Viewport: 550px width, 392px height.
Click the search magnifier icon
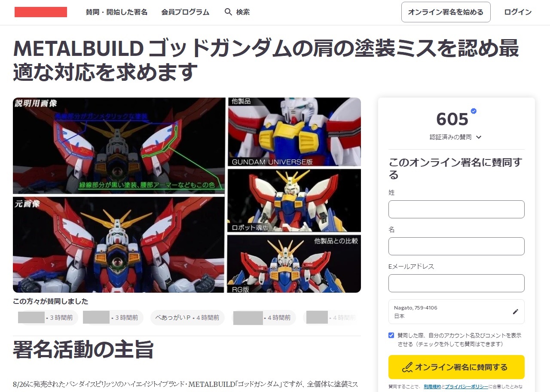(x=228, y=12)
